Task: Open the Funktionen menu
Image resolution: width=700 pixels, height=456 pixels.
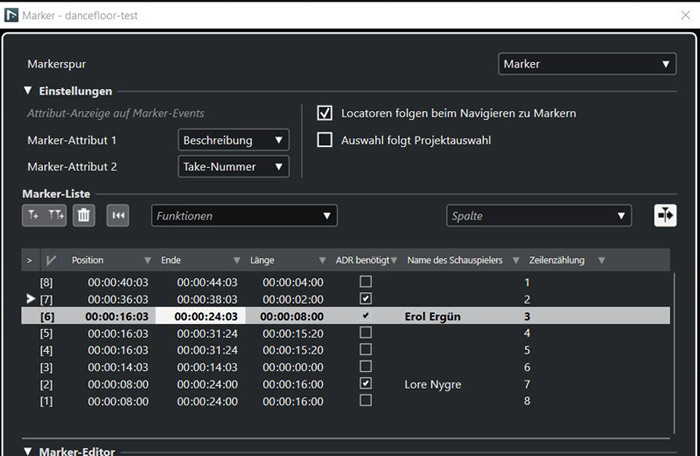Action: 244,215
